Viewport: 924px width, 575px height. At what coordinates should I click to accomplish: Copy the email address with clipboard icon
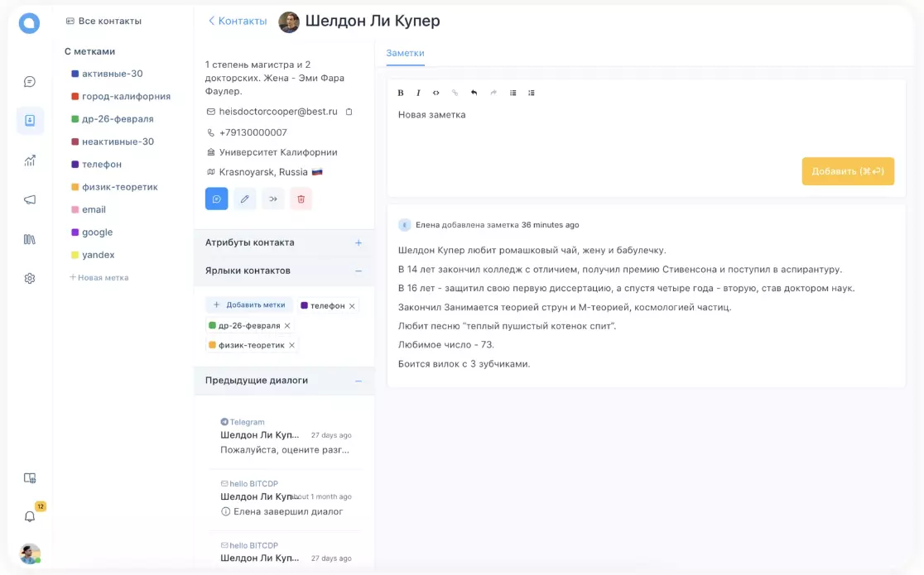[349, 112]
